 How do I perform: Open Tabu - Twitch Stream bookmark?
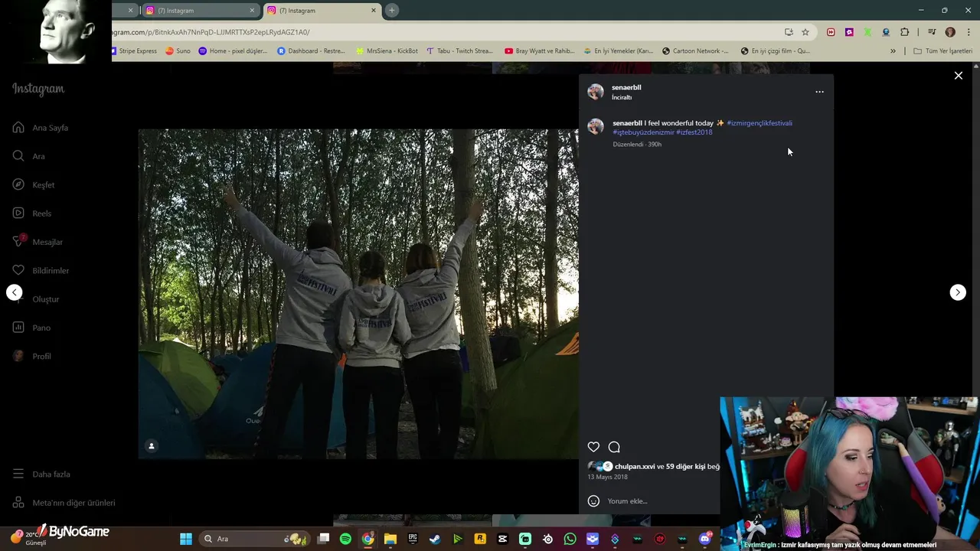pos(459,51)
